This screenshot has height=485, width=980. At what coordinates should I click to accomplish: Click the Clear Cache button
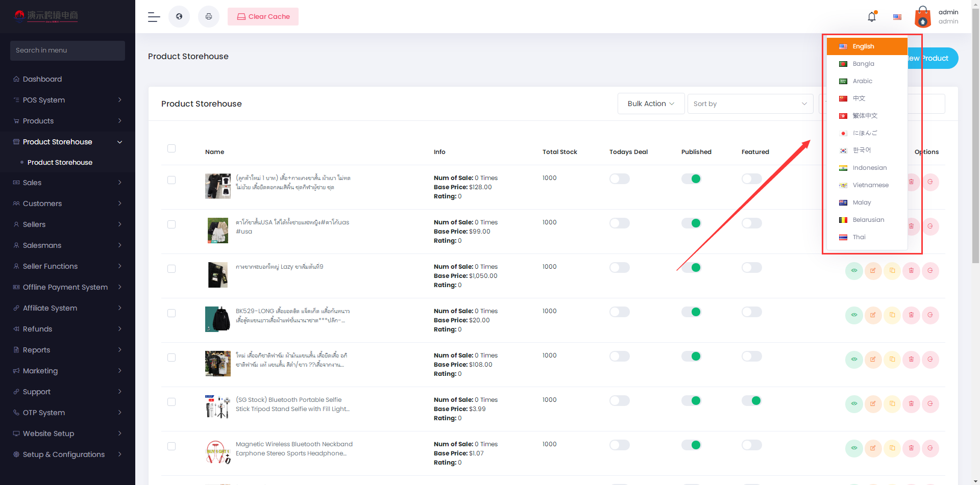[263, 17]
